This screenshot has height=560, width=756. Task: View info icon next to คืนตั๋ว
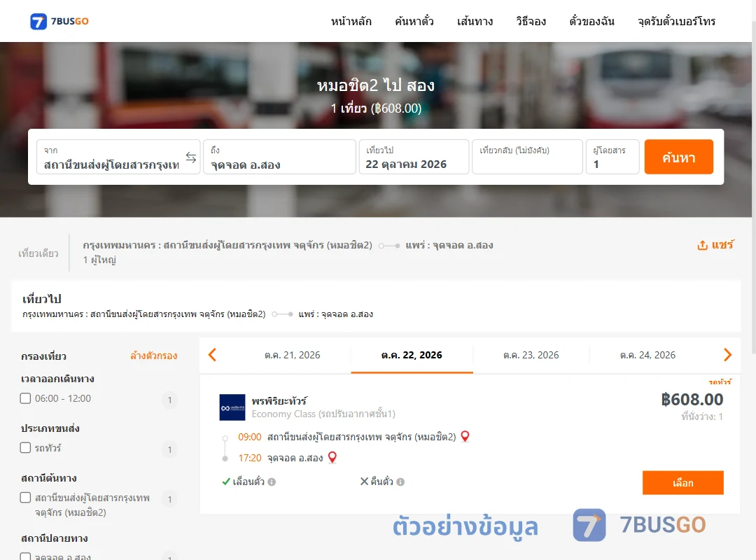(x=400, y=482)
